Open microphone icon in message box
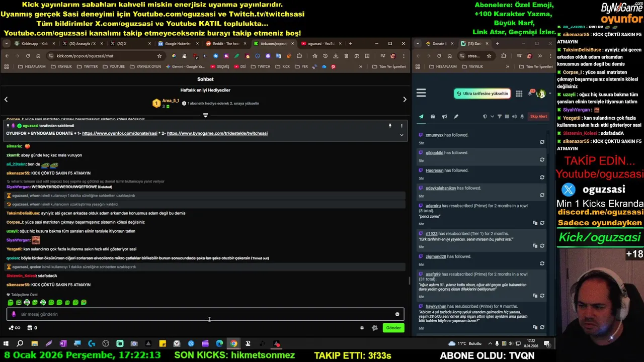The image size is (644, 362). [x=14, y=314]
